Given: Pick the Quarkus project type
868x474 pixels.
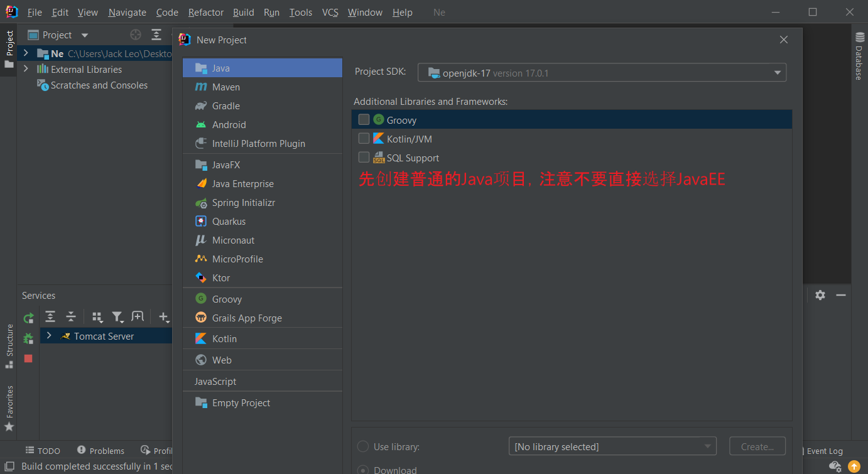Looking at the screenshot, I should pos(263,221).
